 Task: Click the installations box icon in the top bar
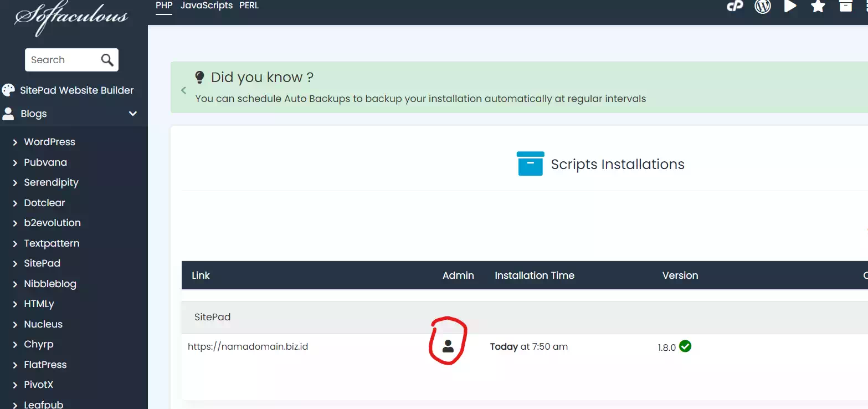845,6
